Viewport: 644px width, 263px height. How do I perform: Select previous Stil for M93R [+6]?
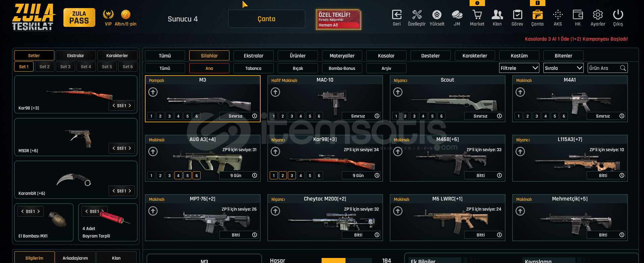point(114,148)
